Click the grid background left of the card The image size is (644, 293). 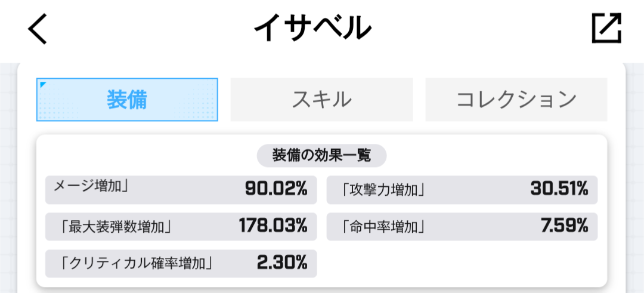point(8,179)
